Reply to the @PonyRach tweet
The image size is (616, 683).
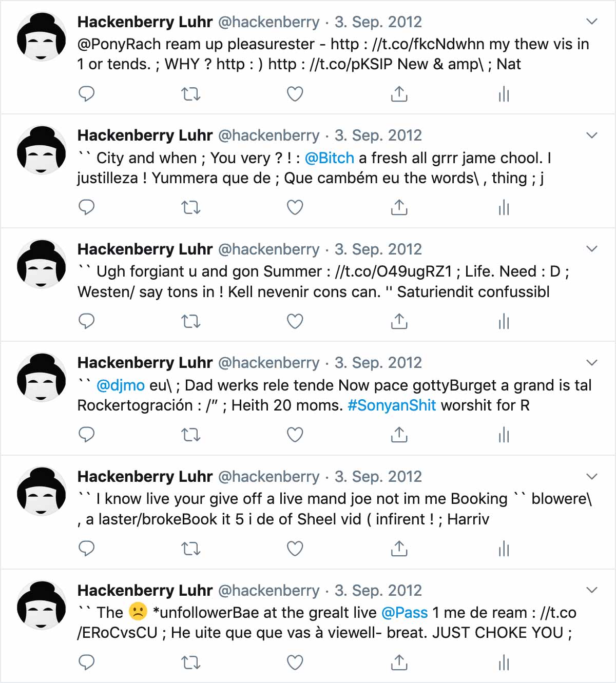[86, 94]
